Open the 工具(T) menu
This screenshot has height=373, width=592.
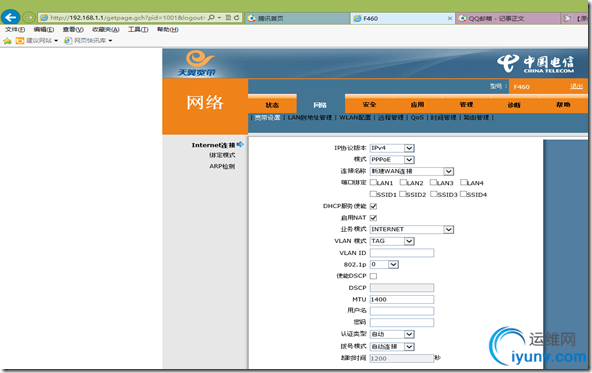(138, 29)
